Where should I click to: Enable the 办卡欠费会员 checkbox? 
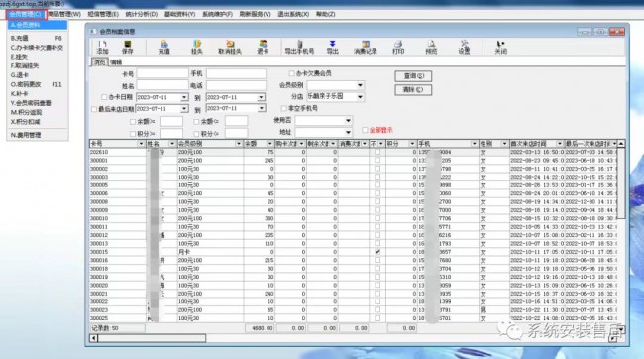pyautogui.click(x=291, y=73)
